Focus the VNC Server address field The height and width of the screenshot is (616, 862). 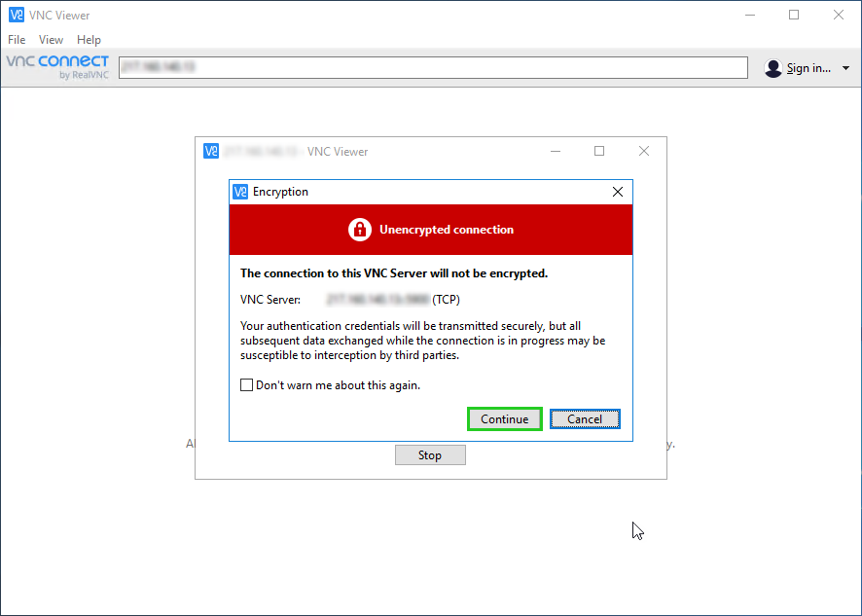click(x=433, y=67)
